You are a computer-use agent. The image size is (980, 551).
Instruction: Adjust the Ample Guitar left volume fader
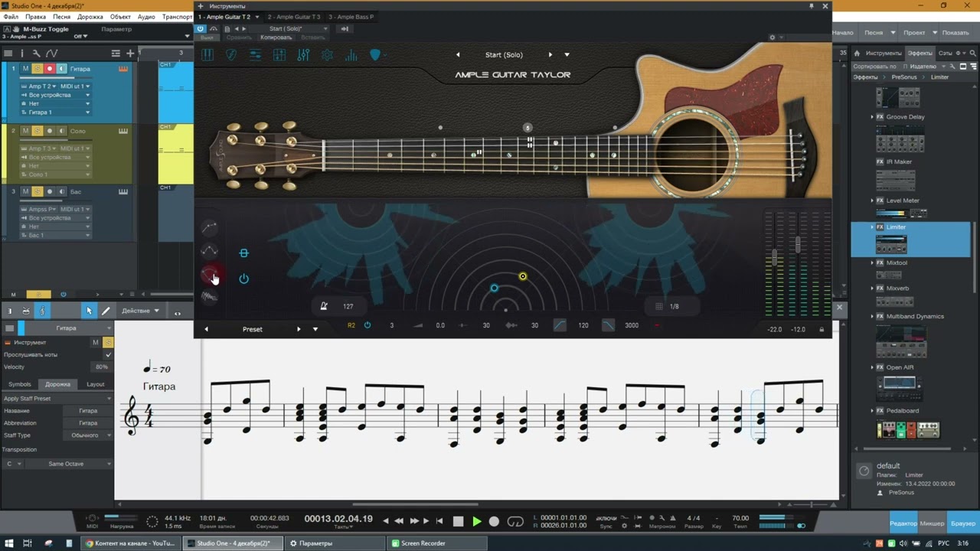(x=775, y=259)
